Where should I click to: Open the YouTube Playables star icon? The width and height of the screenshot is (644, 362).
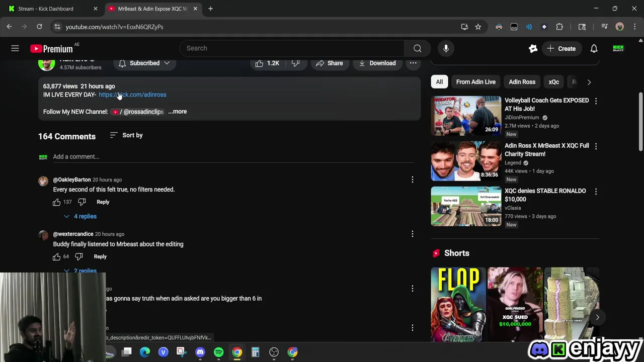[x=533, y=49]
